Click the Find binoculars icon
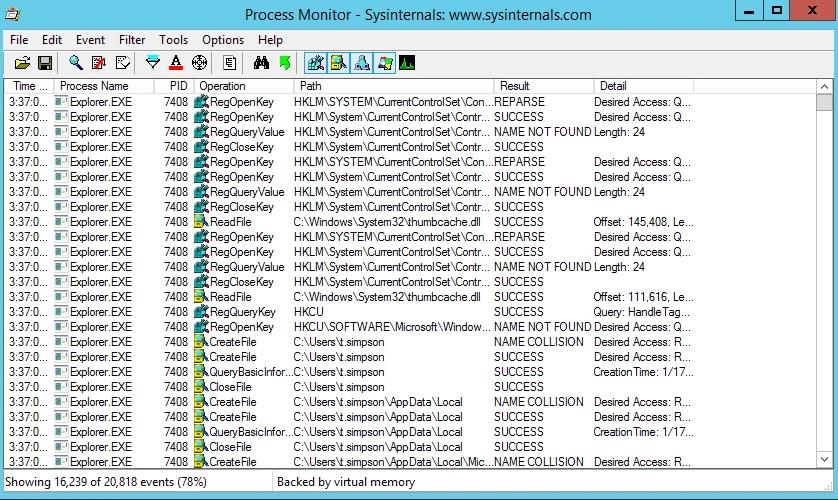The image size is (838, 500). click(261, 63)
